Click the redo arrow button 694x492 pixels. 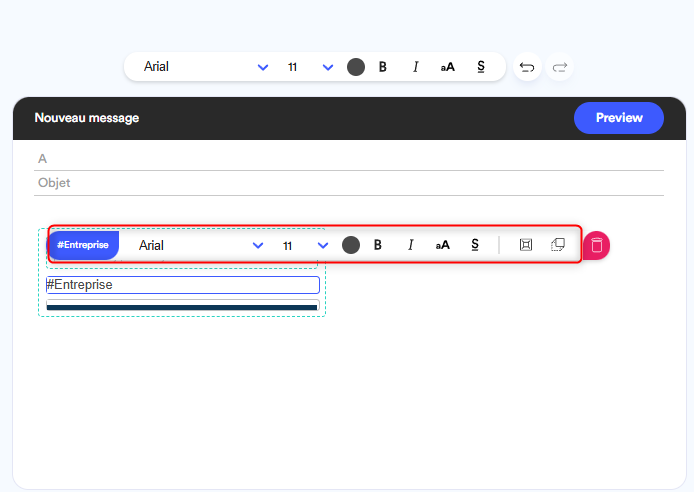coord(560,67)
